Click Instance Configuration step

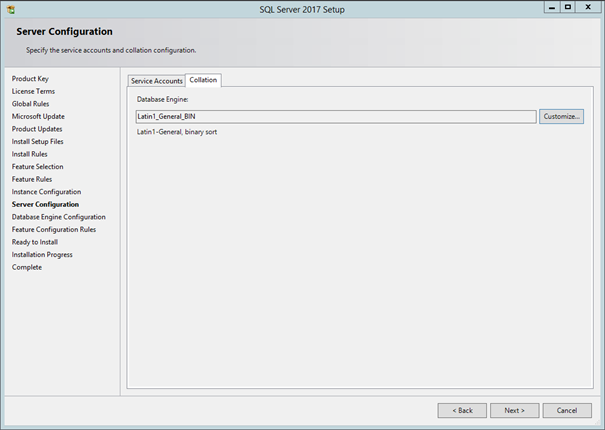46,192
